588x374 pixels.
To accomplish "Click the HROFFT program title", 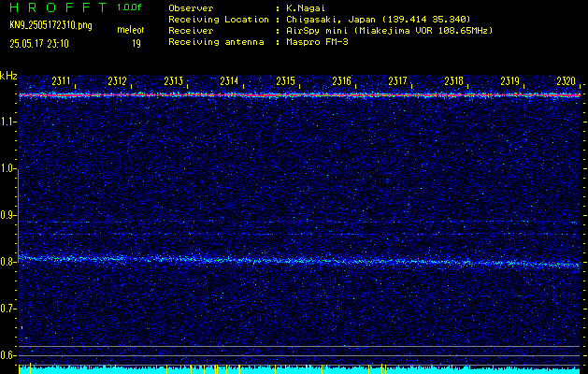I will (x=58, y=7).
